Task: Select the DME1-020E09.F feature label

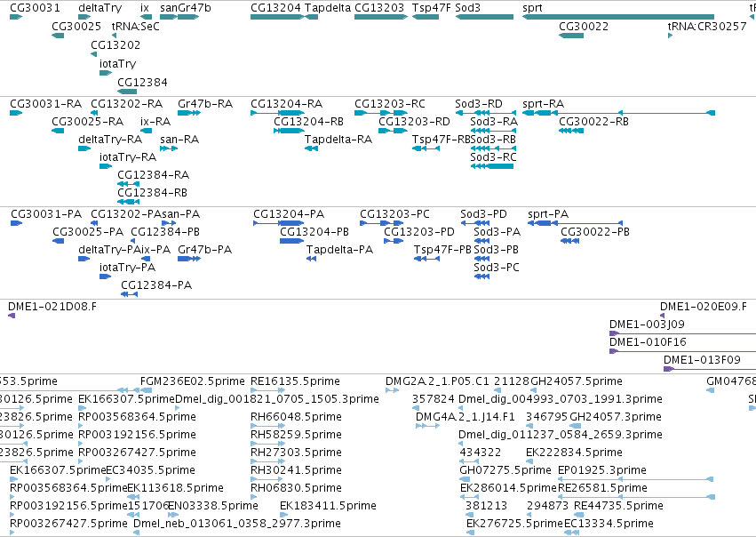Action: 704,307
